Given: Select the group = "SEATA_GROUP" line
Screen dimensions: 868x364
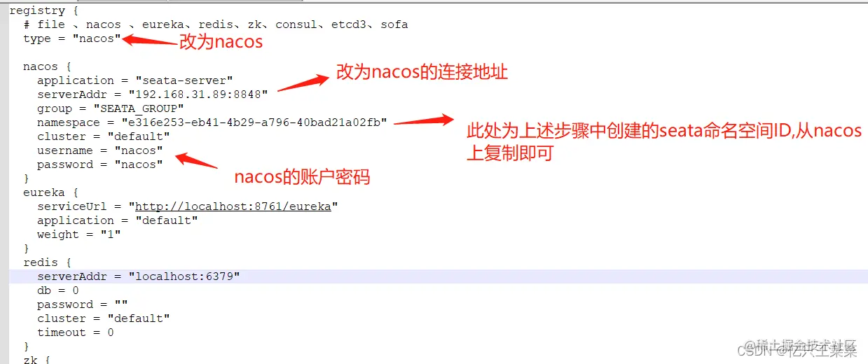Looking at the screenshot, I should [x=111, y=108].
